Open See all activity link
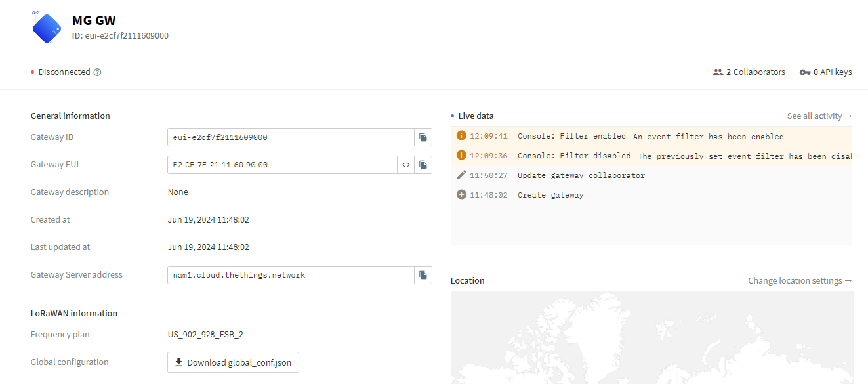Image resolution: width=868 pixels, height=384 pixels. pos(819,116)
